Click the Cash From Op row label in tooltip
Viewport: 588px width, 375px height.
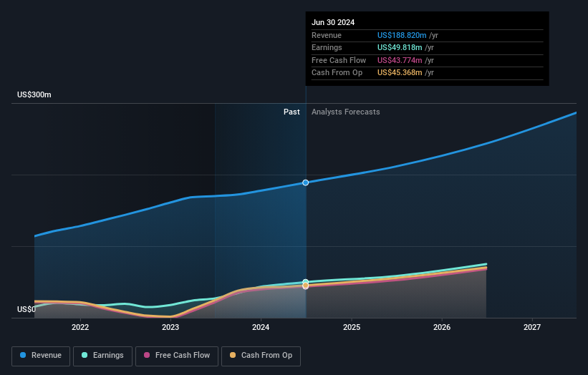[337, 73]
